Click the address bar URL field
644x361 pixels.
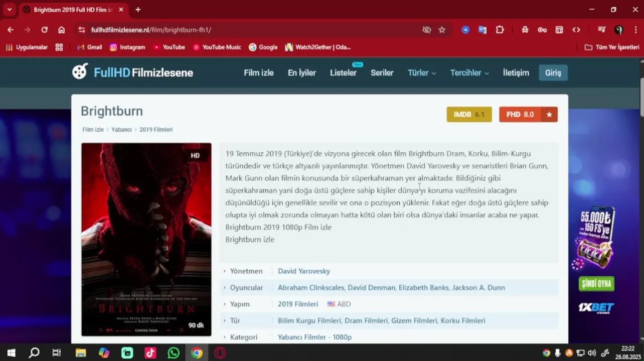(251, 30)
